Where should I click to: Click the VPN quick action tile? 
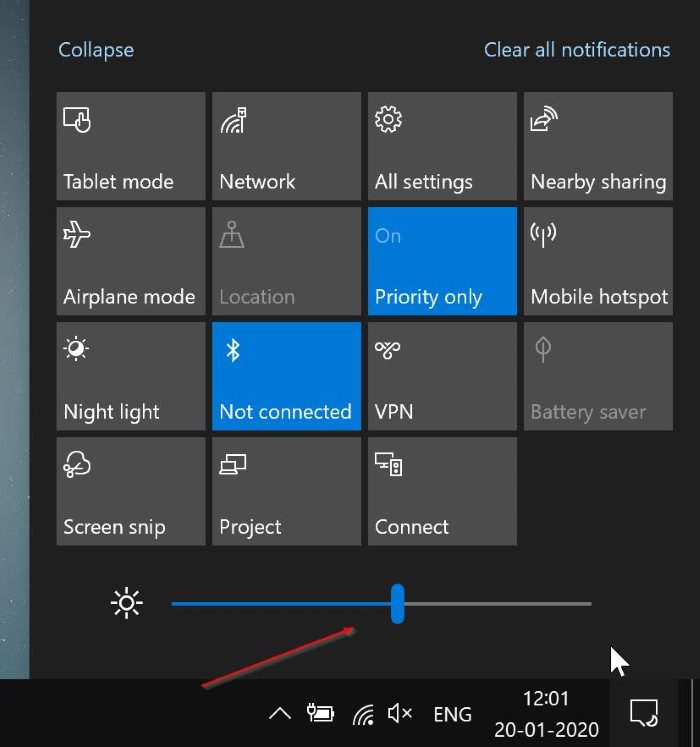point(442,376)
